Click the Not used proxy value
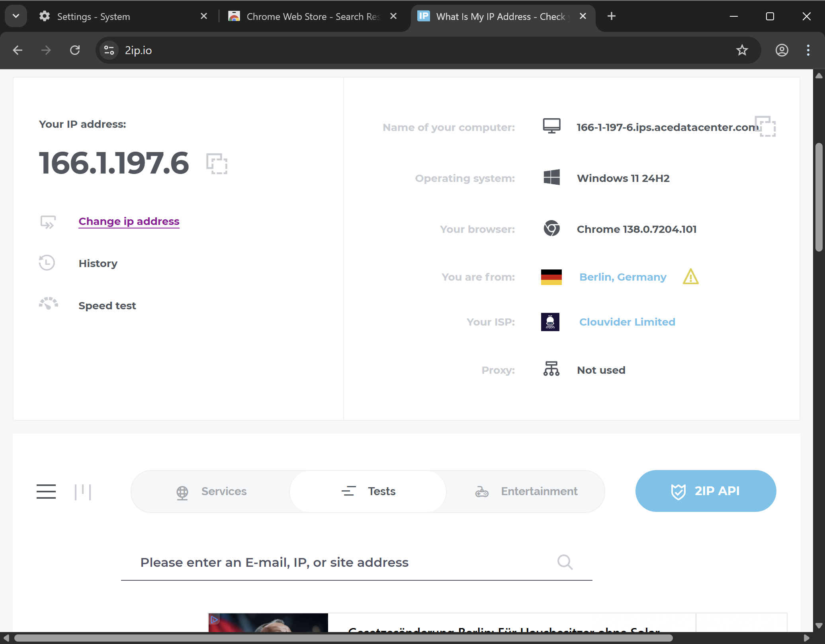The width and height of the screenshot is (825, 644). (x=601, y=370)
